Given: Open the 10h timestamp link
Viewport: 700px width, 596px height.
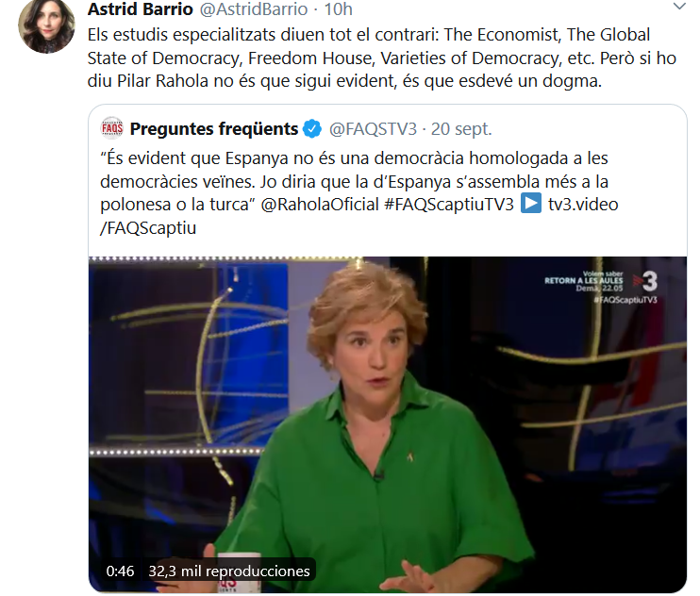Looking at the screenshot, I should pyautogui.click(x=338, y=8).
